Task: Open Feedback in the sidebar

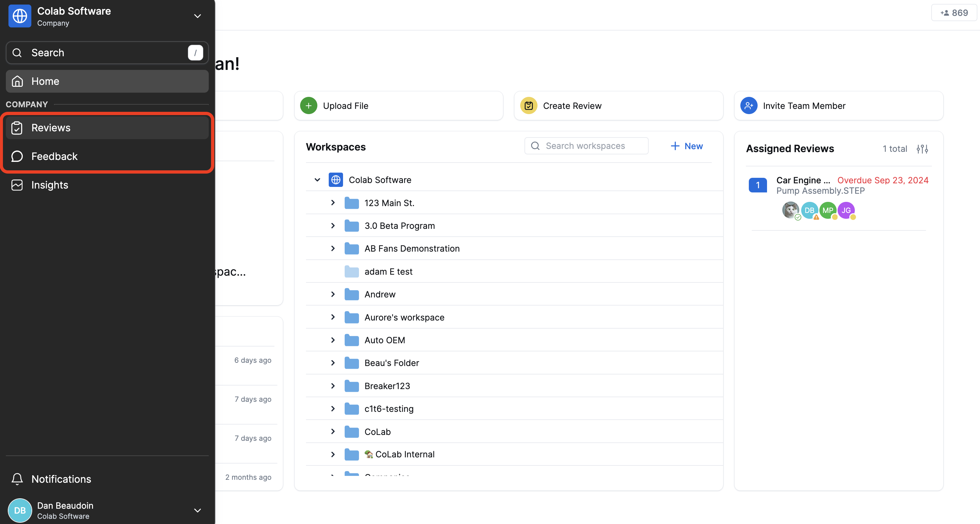Action: point(107,156)
